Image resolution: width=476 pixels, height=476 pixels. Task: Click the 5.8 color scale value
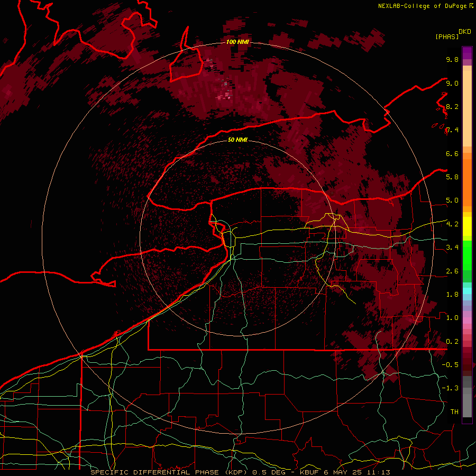pyautogui.click(x=452, y=177)
